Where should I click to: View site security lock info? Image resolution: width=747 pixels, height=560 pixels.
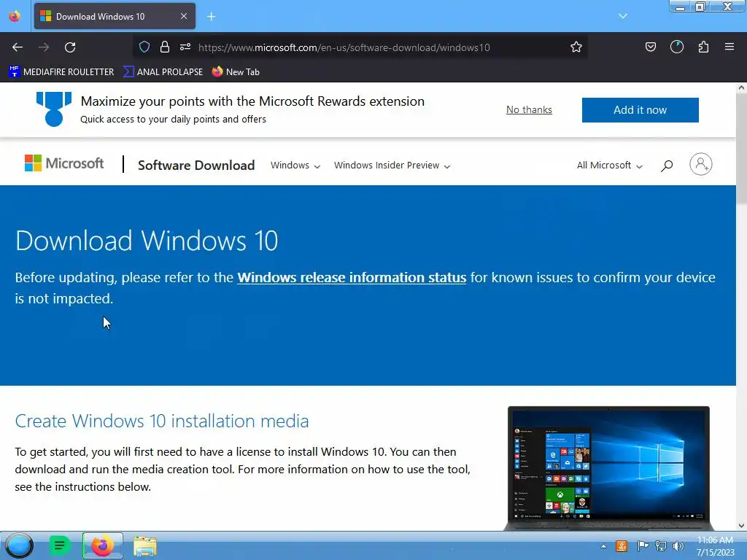click(x=165, y=47)
